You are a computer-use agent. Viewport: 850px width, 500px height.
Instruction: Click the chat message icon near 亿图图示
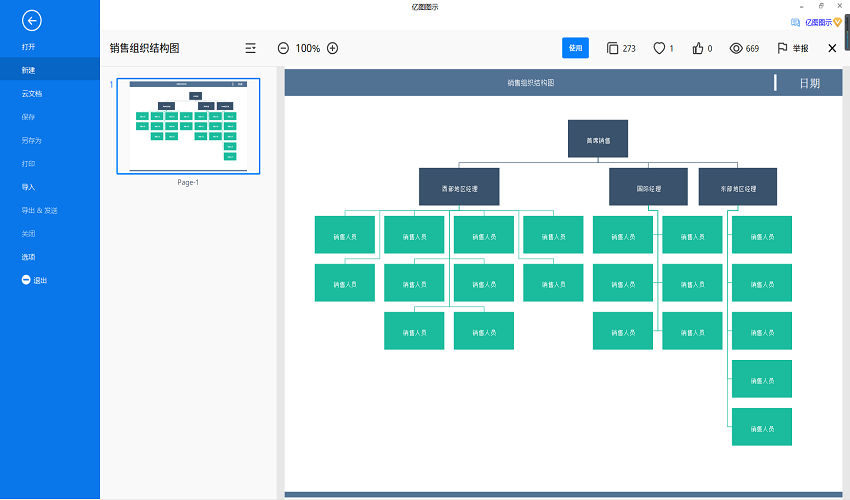(x=796, y=21)
